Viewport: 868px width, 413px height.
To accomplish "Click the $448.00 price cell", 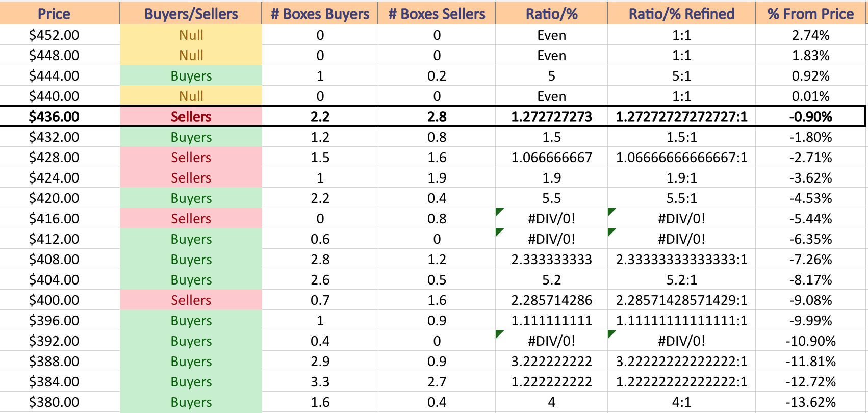I will (x=60, y=56).
